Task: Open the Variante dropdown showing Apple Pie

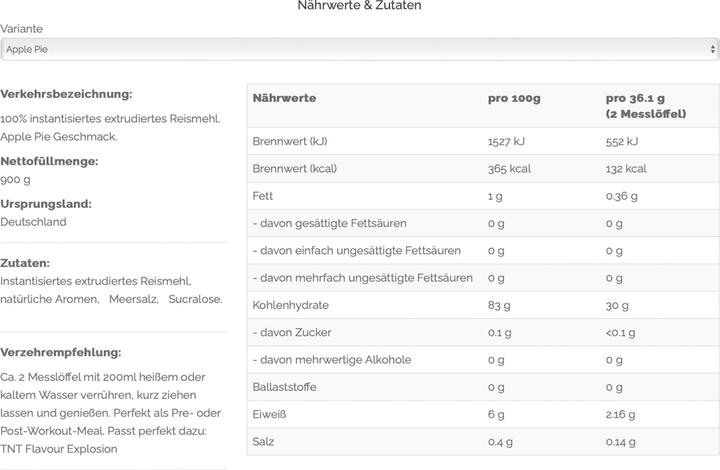Action: point(360,49)
